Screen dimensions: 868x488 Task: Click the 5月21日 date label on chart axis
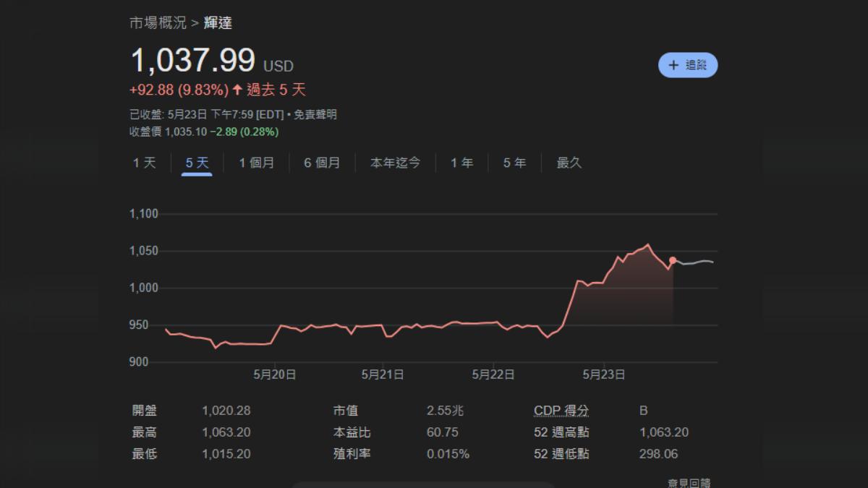coord(382,374)
